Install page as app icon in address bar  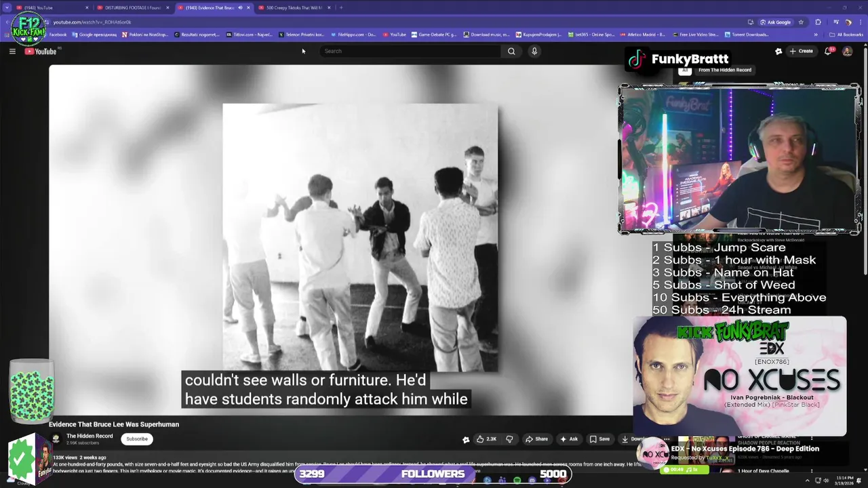[x=751, y=22]
